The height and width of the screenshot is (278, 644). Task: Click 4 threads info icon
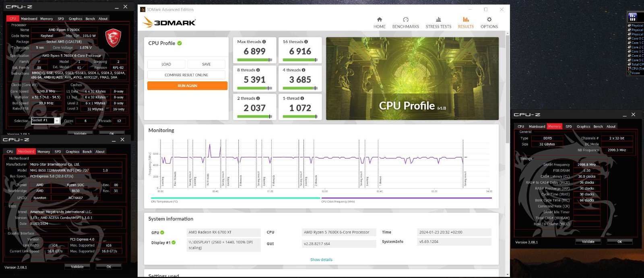[x=303, y=70]
